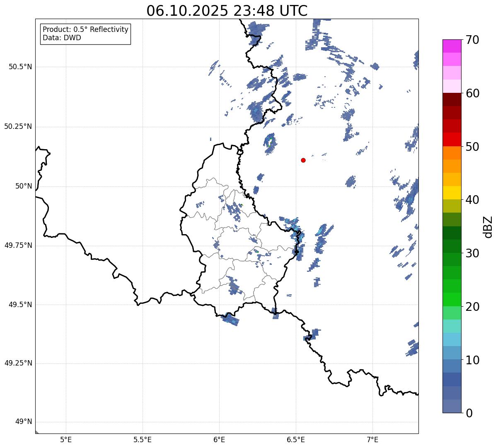Click the 50.5°N latitude label

click(x=20, y=67)
